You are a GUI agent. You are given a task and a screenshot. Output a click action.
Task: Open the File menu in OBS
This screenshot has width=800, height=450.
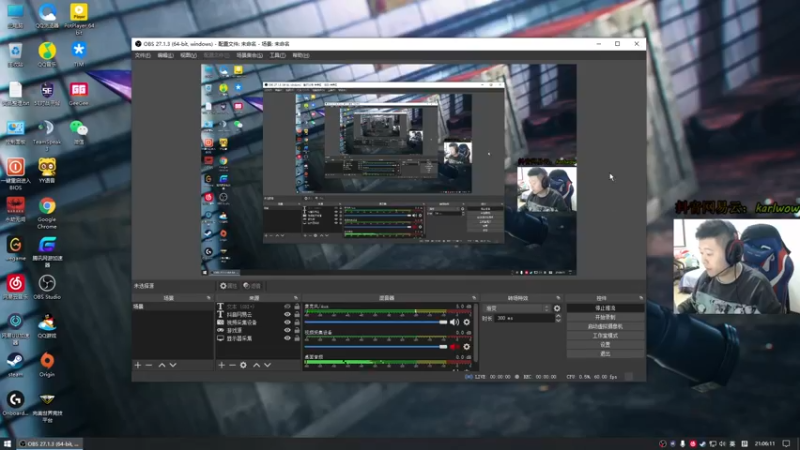coord(143,55)
